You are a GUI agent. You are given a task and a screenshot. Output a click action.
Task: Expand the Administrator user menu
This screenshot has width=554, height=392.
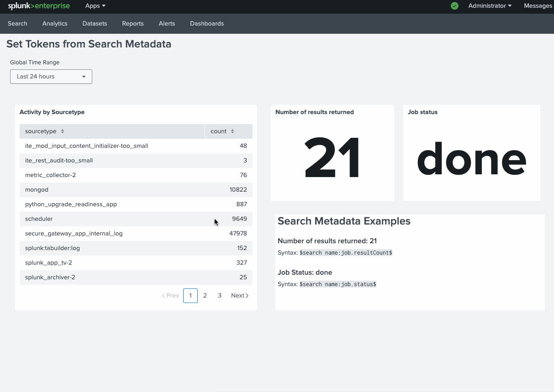[490, 6]
